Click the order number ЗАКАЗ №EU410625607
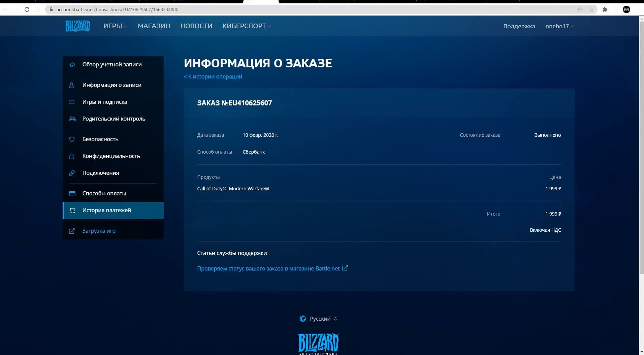The width and height of the screenshot is (644, 355). tap(234, 103)
